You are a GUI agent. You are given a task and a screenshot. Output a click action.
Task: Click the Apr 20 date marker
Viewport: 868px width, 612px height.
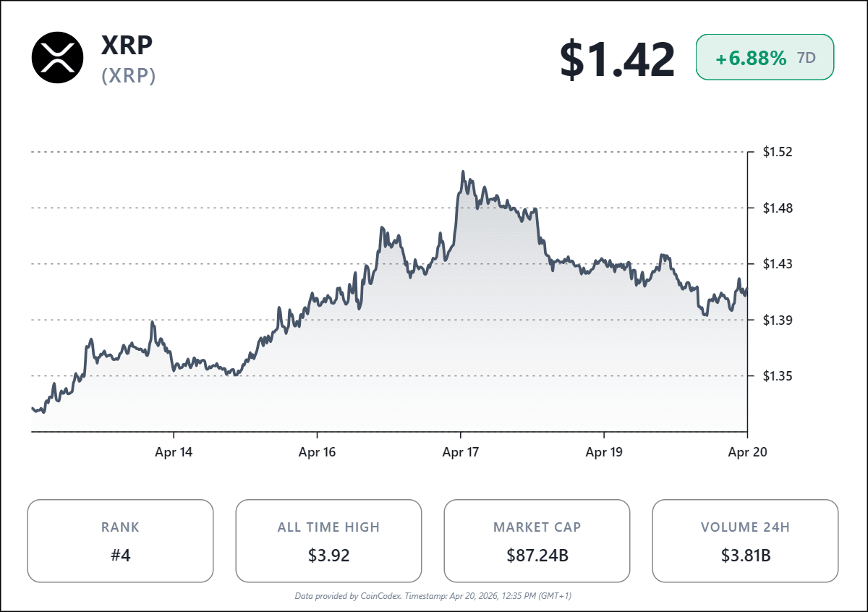[x=747, y=453]
